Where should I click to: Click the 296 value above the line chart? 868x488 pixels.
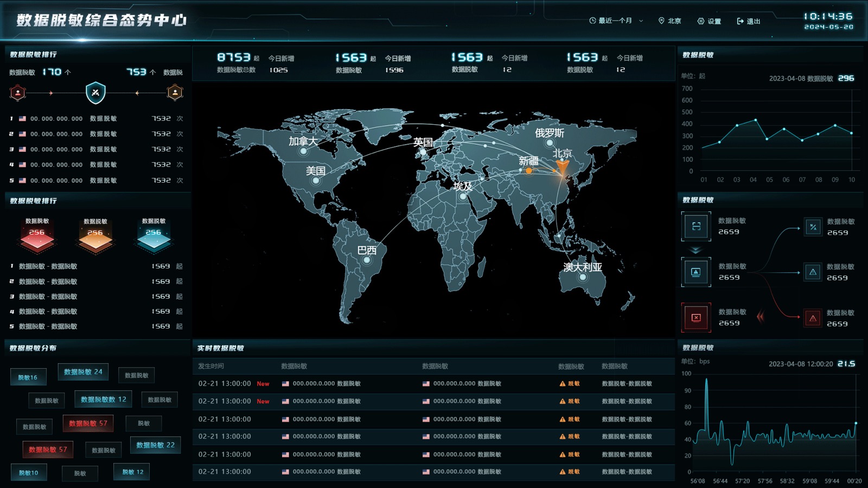(x=846, y=78)
